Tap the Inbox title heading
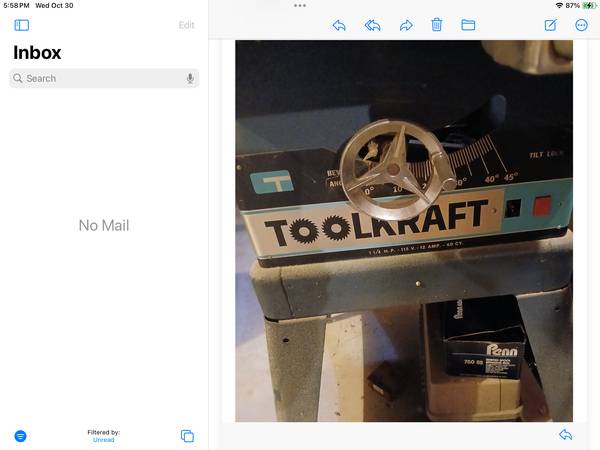Screen dimensions: 600x450 [37, 52]
